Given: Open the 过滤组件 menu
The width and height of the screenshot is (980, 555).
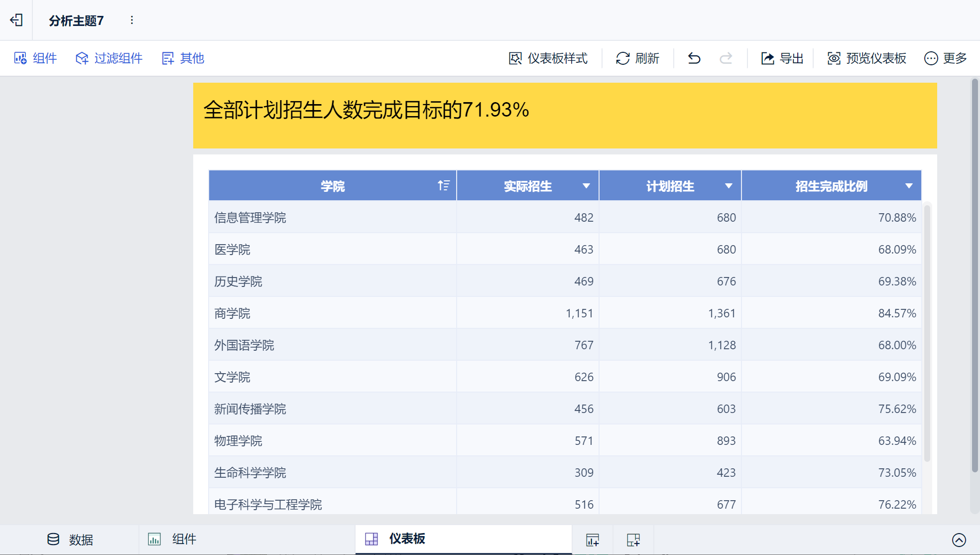Looking at the screenshot, I should coord(109,58).
